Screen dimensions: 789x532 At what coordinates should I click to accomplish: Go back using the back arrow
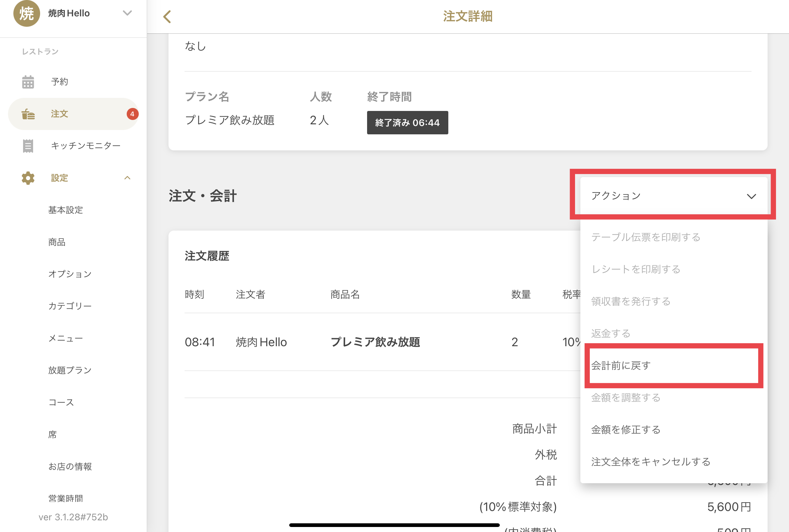tap(167, 16)
